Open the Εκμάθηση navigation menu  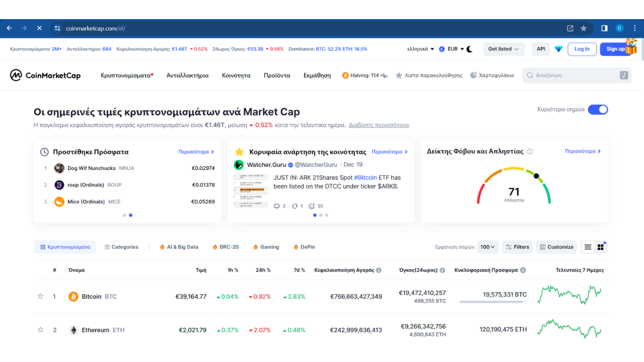(317, 75)
